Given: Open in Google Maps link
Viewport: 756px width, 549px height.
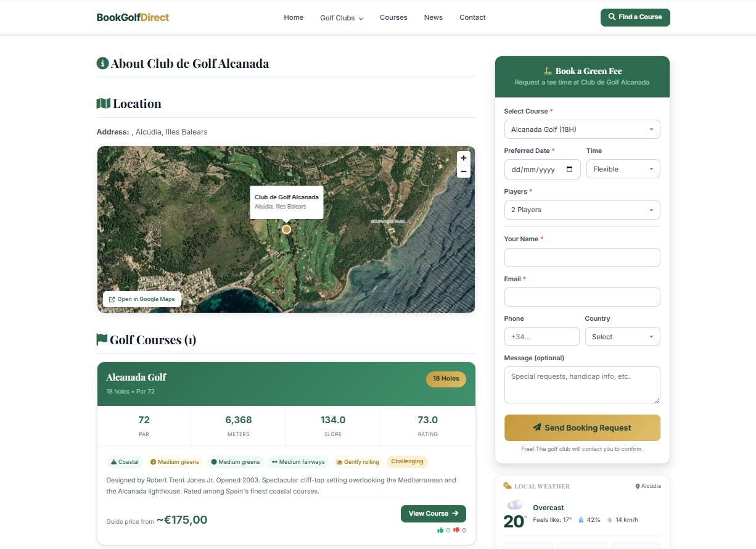Looking at the screenshot, I should tap(142, 299).
